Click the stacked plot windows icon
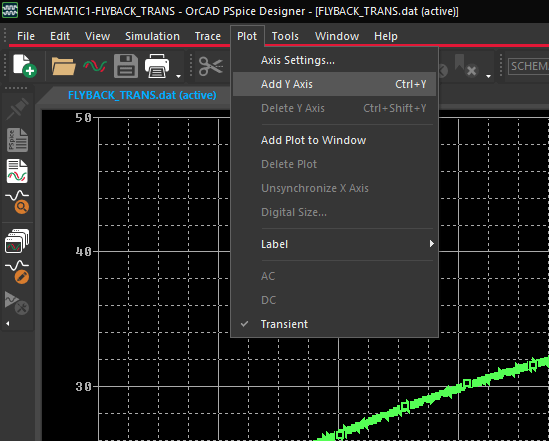 click(17, 241)
